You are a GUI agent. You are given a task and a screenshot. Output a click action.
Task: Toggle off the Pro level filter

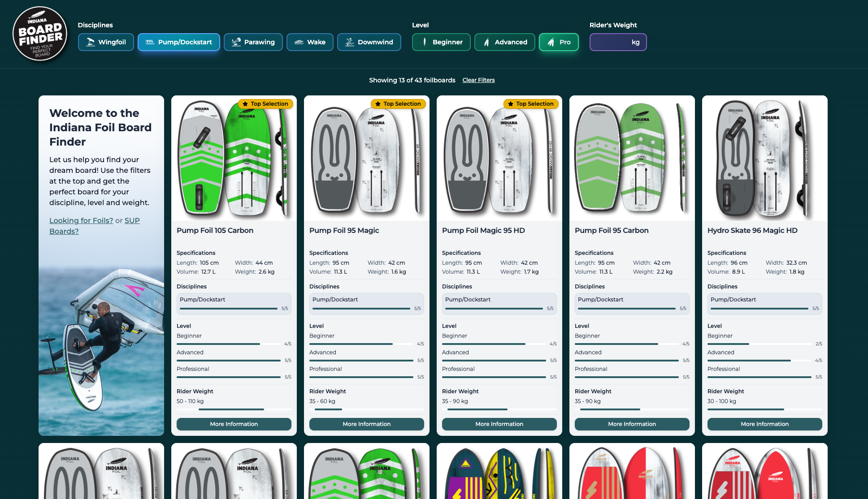click(559, 42)
